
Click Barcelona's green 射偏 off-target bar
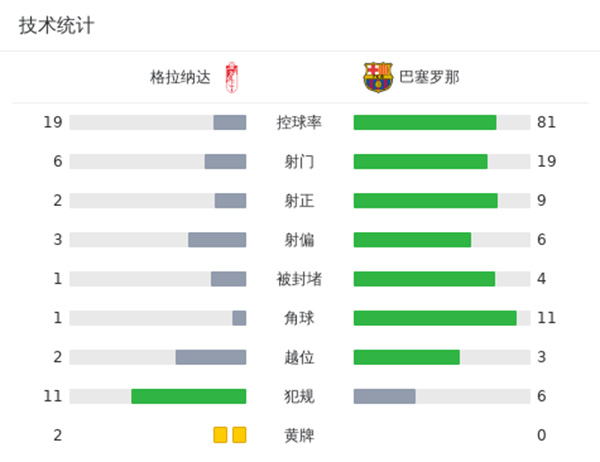pos(412,240)
